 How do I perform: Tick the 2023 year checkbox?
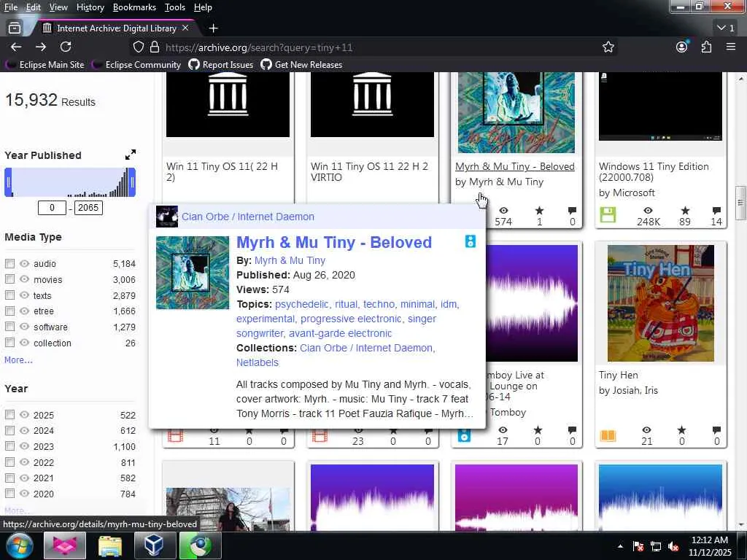pyautogui.click(x=9, y=446)
